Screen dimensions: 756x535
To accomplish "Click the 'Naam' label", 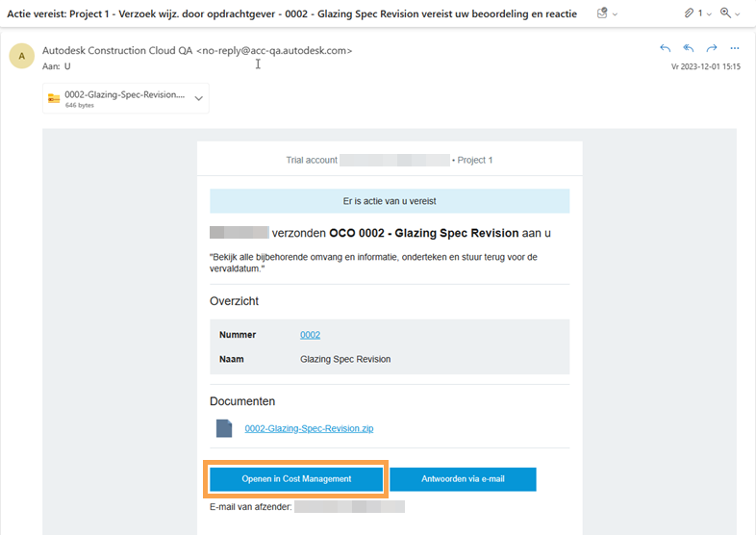I will tap(232, 359).
